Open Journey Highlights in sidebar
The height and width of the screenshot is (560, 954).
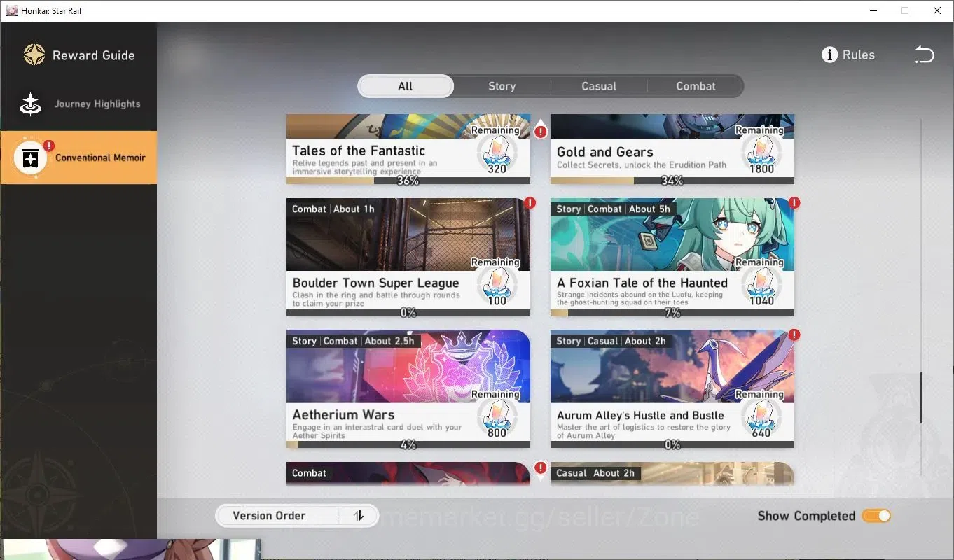[78, 104]
